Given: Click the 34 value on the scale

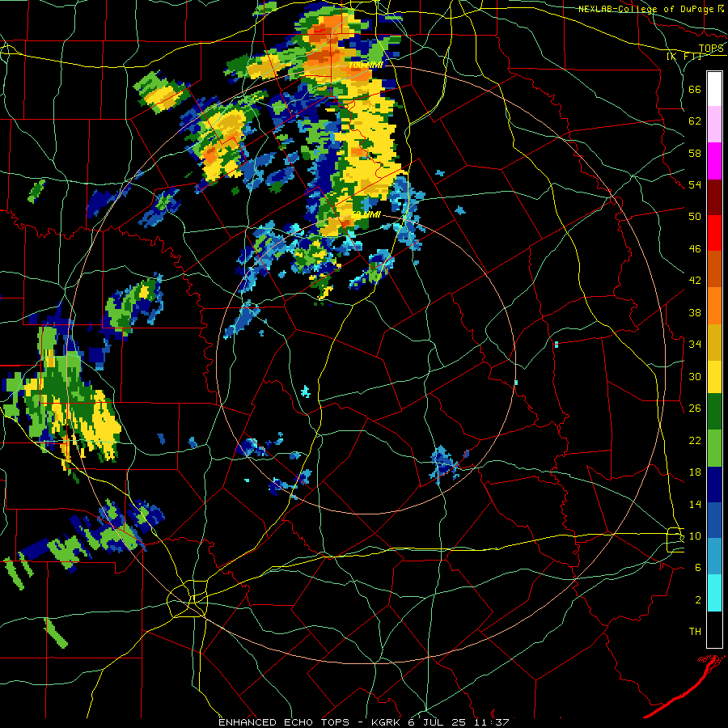Looking at the screenshot, I should pyautogui.click(x=695, y=345).
